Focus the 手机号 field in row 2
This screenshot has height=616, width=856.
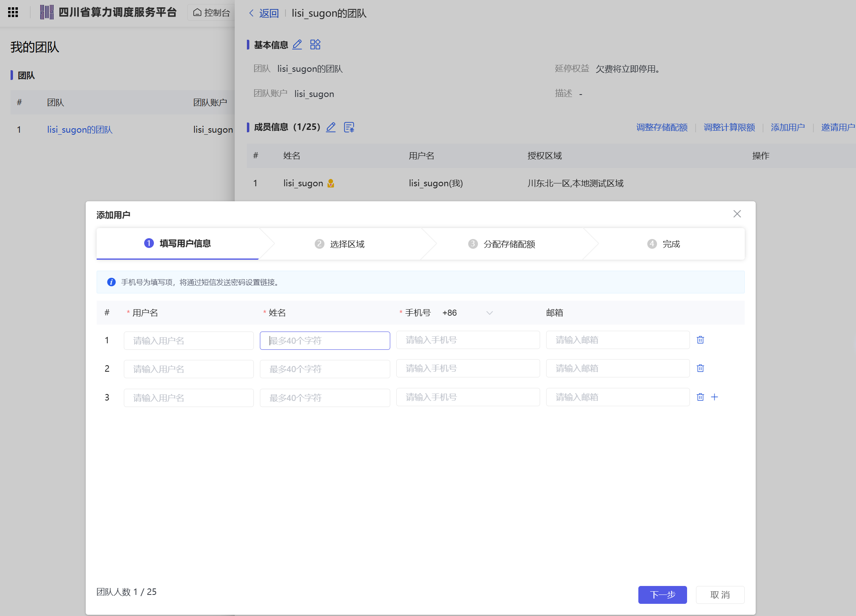tap(468, 368)
